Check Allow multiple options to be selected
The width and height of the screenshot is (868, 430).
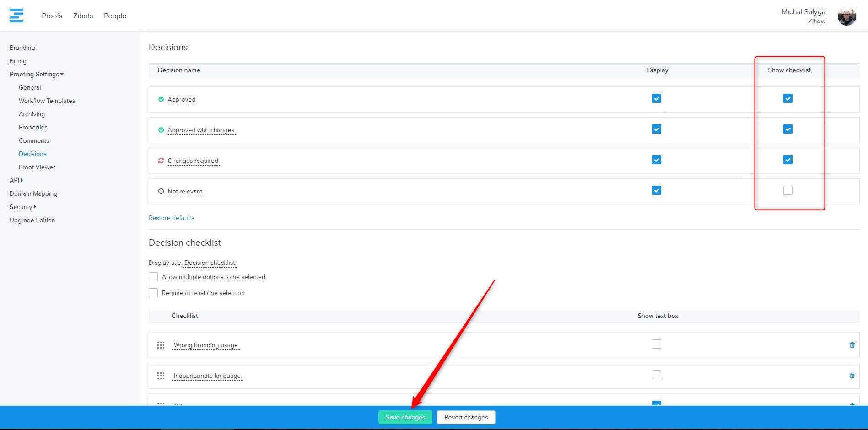point(153,277)
